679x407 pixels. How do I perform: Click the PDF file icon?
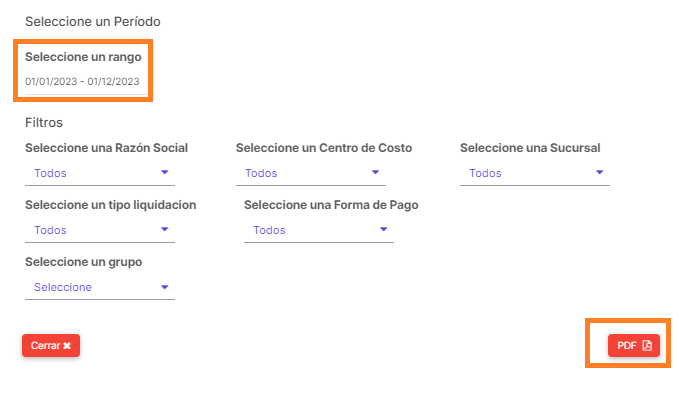coord(647,346)
